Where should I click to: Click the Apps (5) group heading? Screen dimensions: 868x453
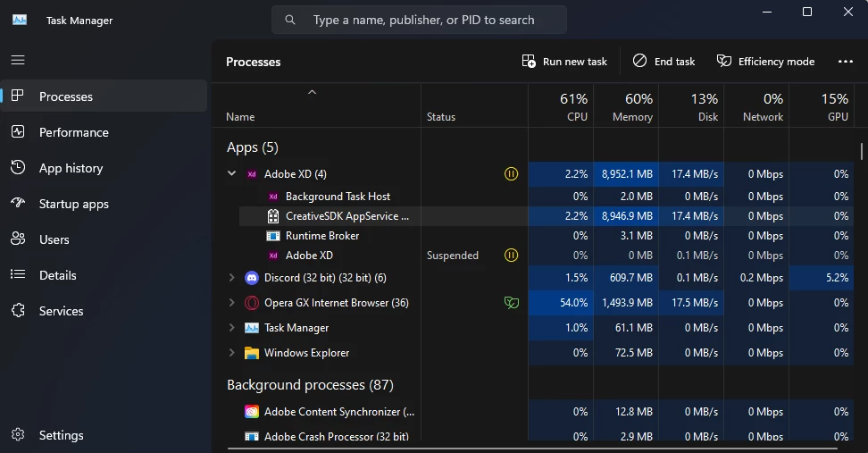(253, 147)
